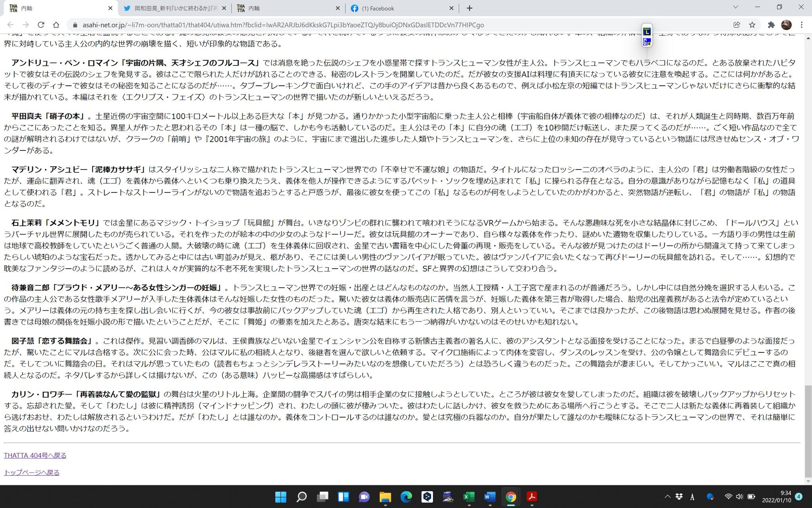Viewport: 812px width, 508px height.
Task: Click the scrollbar down arrow
Action: point(808,481)
